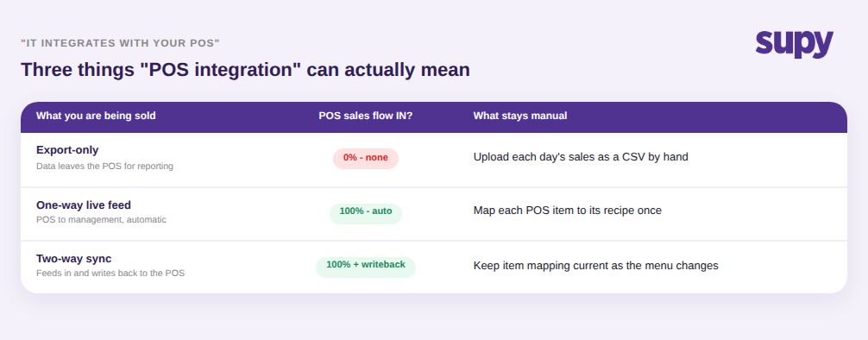Click the supy logo
The image size is (868, 340).
794,44
